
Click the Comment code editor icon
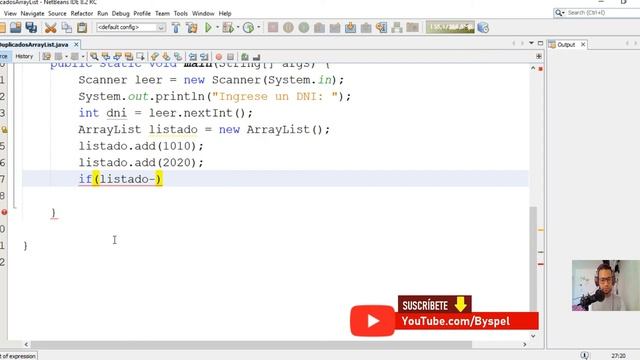245,57
